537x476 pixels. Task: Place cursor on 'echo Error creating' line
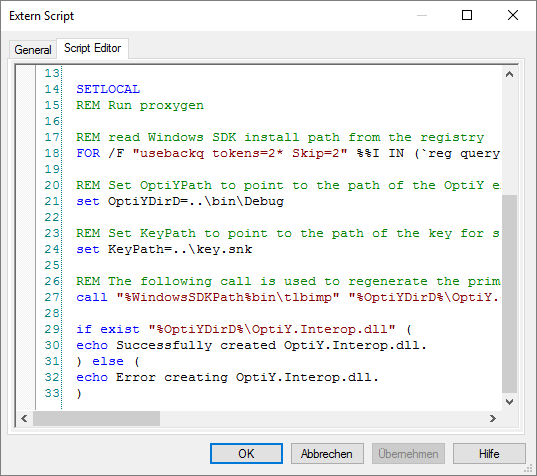coord(227,377)
